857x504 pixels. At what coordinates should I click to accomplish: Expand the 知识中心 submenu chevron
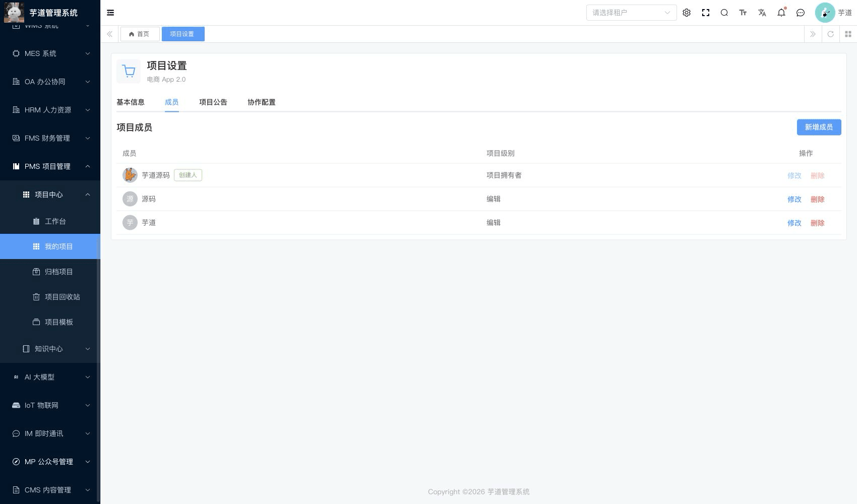(x=88, y=349)
